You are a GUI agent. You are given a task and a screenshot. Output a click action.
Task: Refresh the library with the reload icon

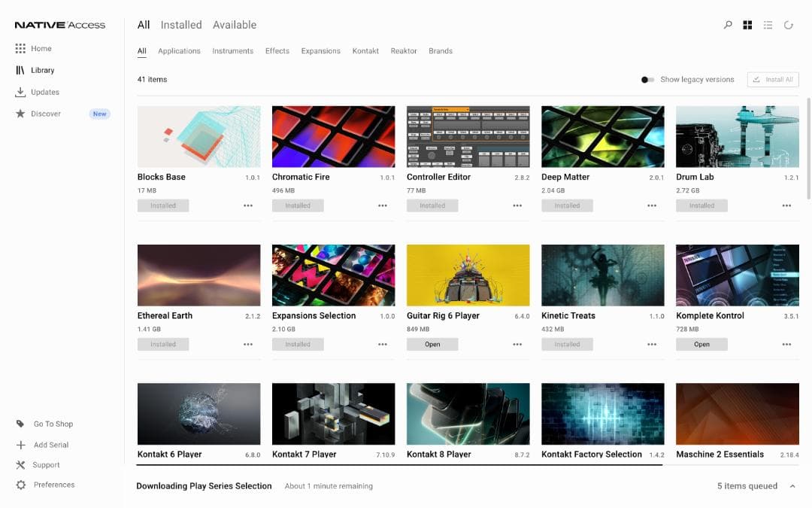click(788, 24)
